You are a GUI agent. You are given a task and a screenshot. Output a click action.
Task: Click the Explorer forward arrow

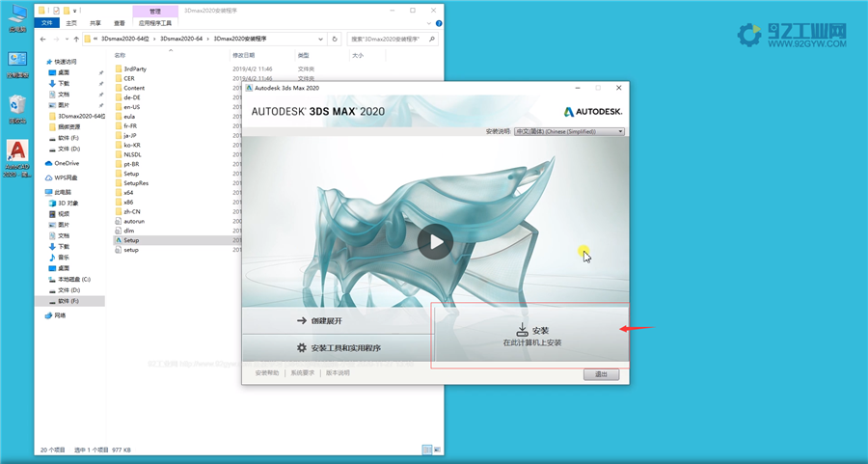[56, 40]
